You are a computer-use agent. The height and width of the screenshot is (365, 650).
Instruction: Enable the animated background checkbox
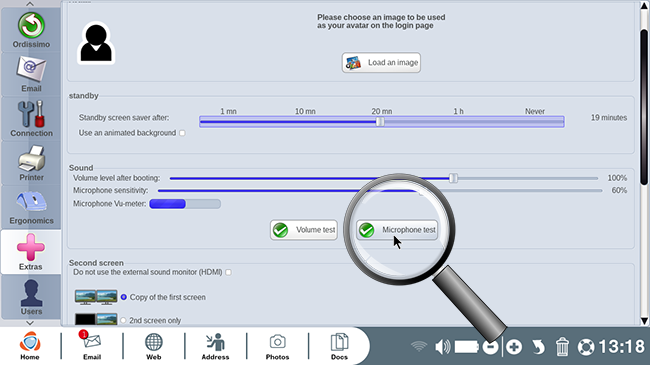click(x=182, y=133)
